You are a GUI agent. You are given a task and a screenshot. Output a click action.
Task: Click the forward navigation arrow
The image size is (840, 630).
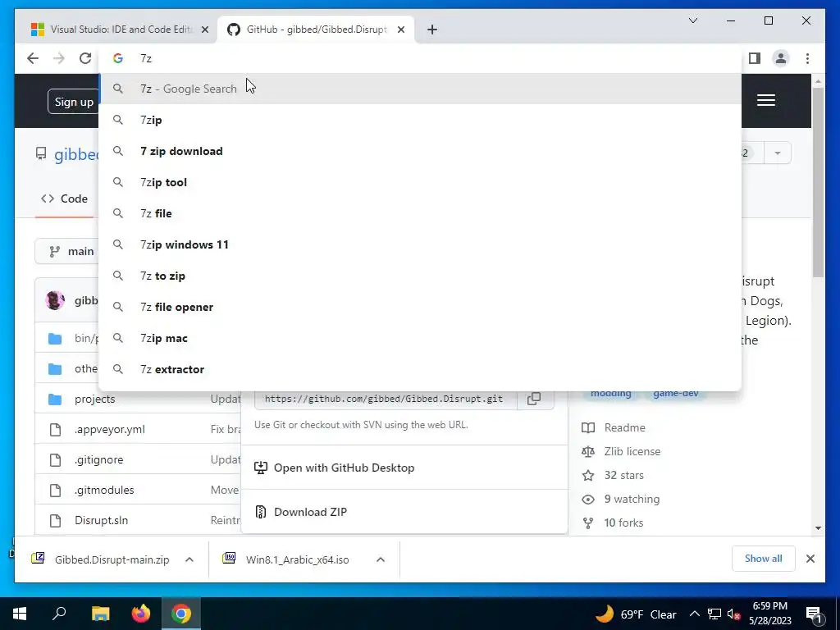click(59, 58)
